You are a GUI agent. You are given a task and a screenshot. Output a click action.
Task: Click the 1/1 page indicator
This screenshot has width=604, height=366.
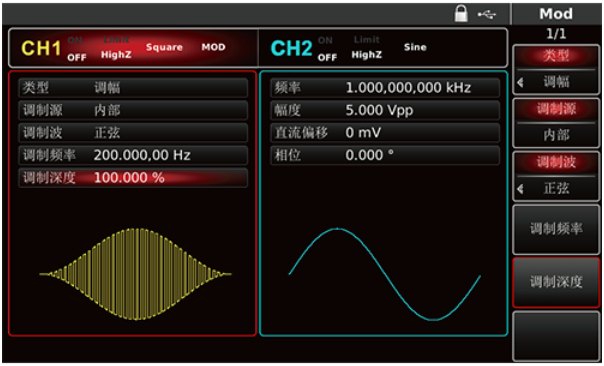tap(556, 34)
